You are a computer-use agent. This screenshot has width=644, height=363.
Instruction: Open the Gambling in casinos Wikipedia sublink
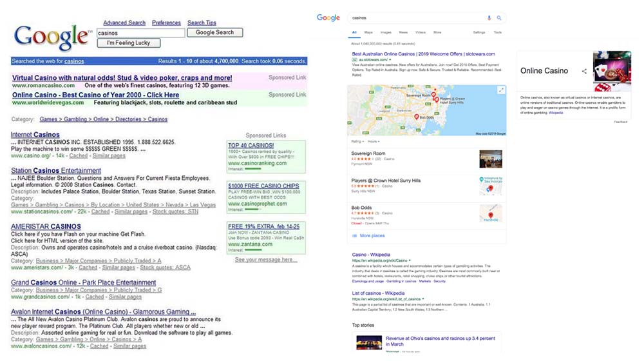[x=401, y=282]
